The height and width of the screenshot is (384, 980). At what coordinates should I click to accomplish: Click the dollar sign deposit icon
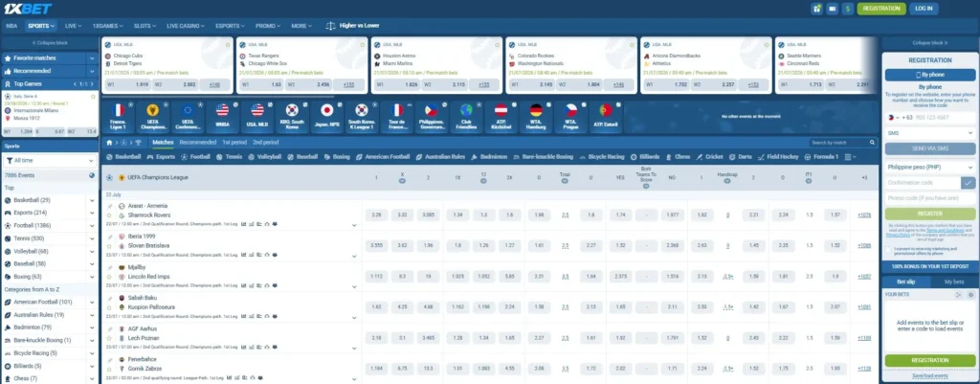[x=848, y=9]
